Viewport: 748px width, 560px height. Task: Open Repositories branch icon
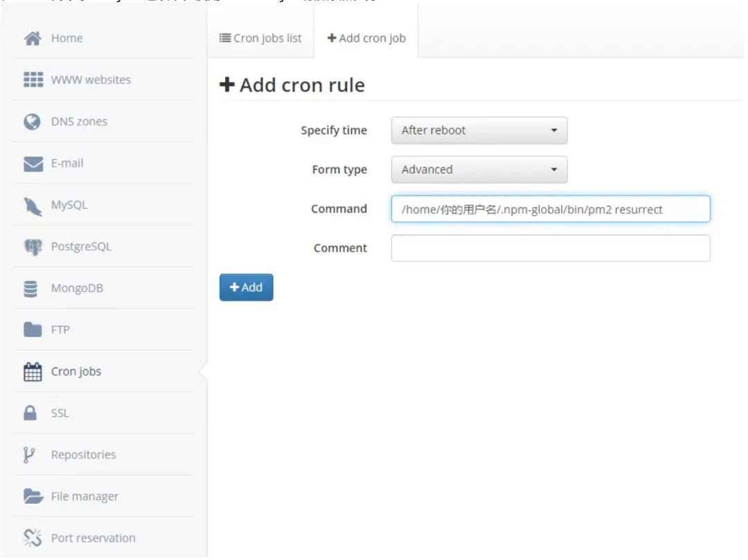(29, 455)
